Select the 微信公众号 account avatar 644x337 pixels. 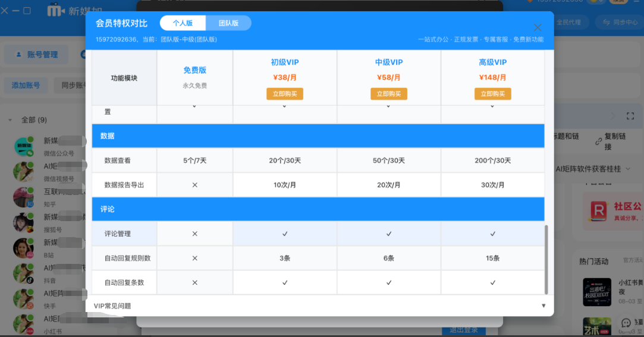point(23,147)
